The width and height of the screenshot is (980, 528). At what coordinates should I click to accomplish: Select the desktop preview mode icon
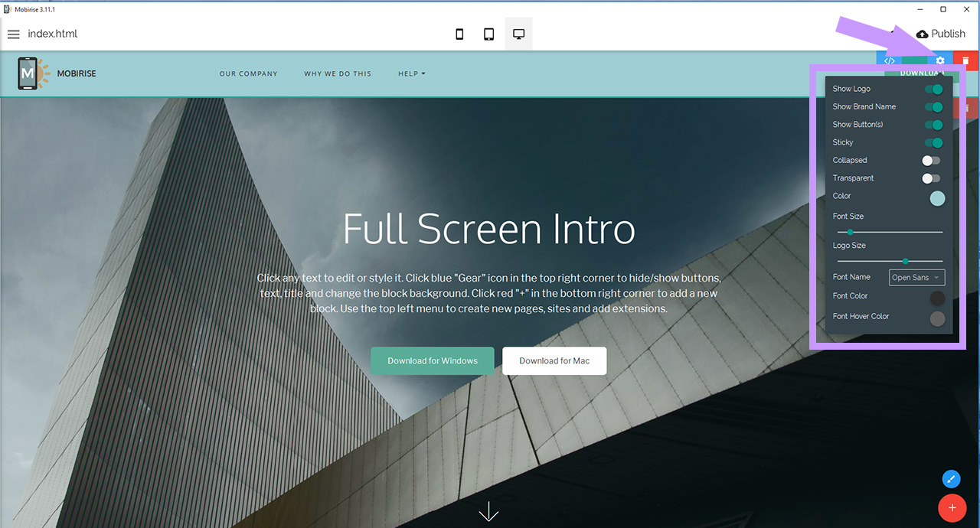(518, 33)
